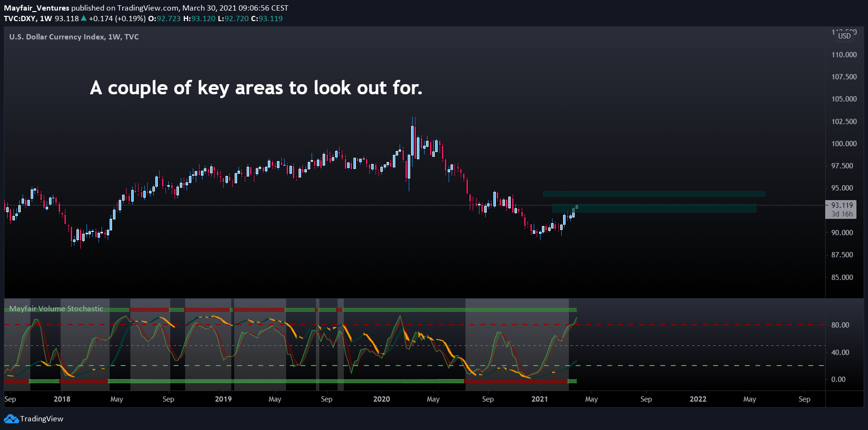868x430 pixels.
Task: Click the 85.000 price axis label
Action: point(842,278)
